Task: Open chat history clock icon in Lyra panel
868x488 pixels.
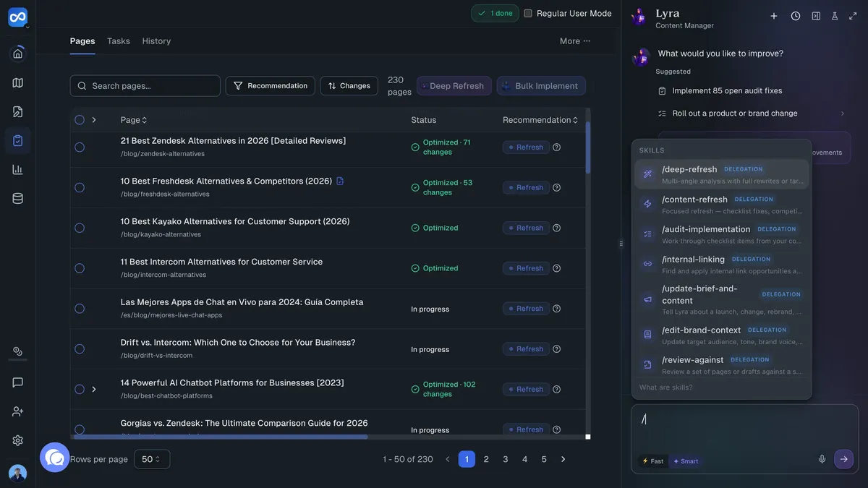Action: (x=796, y=16)
